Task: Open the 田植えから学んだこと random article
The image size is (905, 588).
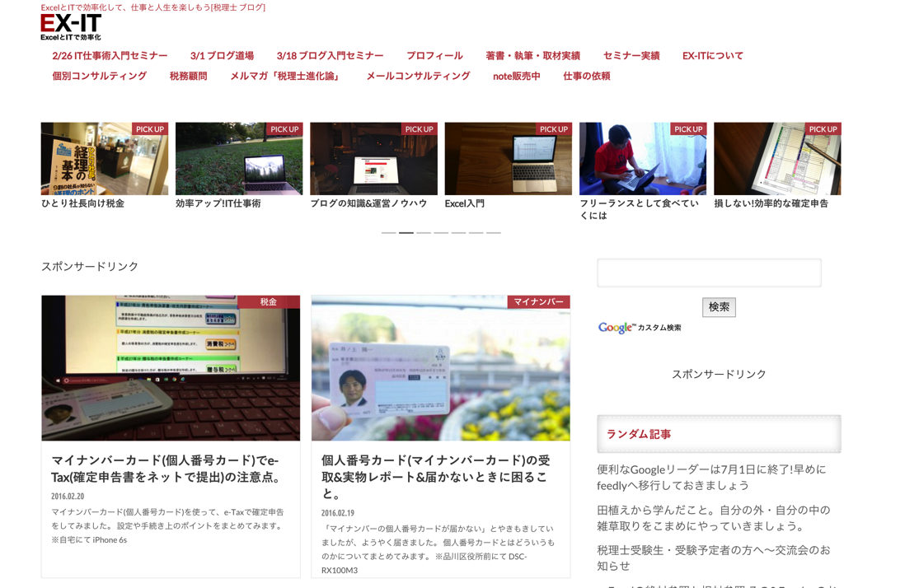Action: point(714,518)
